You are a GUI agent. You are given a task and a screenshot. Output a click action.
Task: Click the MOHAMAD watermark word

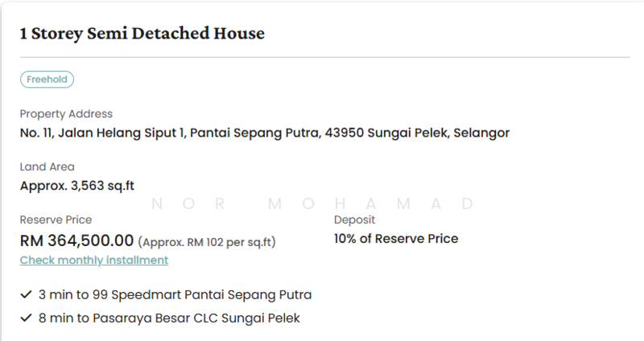click(370, 204)
